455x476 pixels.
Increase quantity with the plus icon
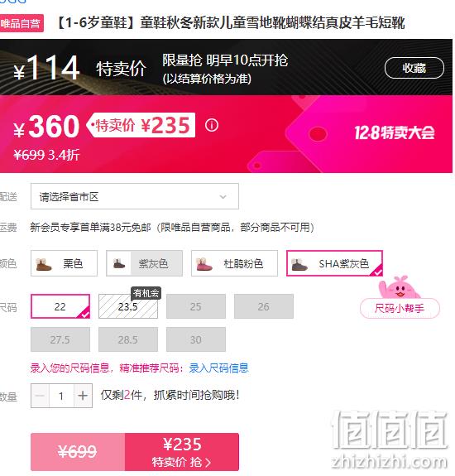point(83,396)
